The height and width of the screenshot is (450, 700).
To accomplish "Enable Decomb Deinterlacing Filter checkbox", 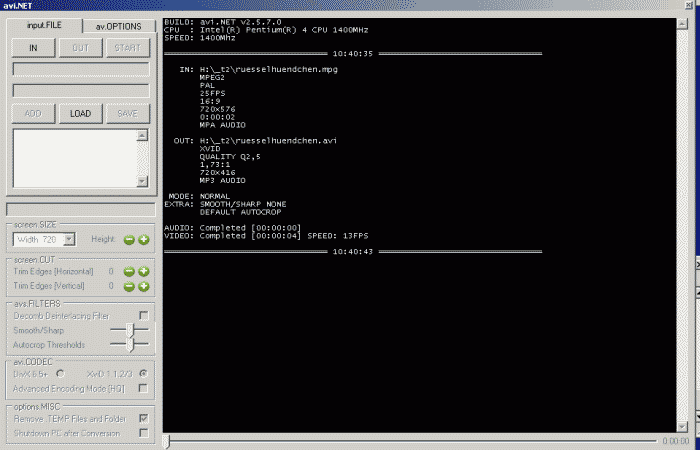I will (x=143, y=315).
